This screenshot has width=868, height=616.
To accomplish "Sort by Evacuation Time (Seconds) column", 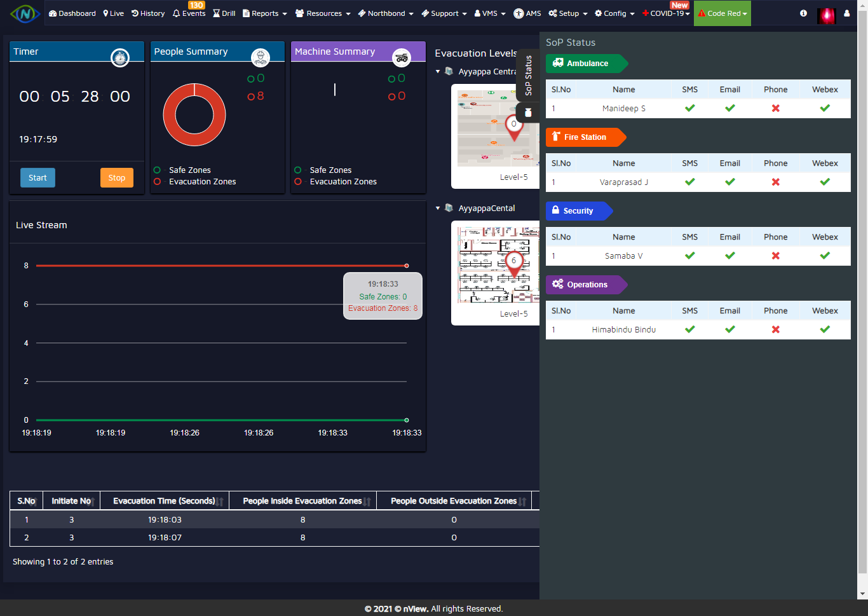I will [165, 501].
